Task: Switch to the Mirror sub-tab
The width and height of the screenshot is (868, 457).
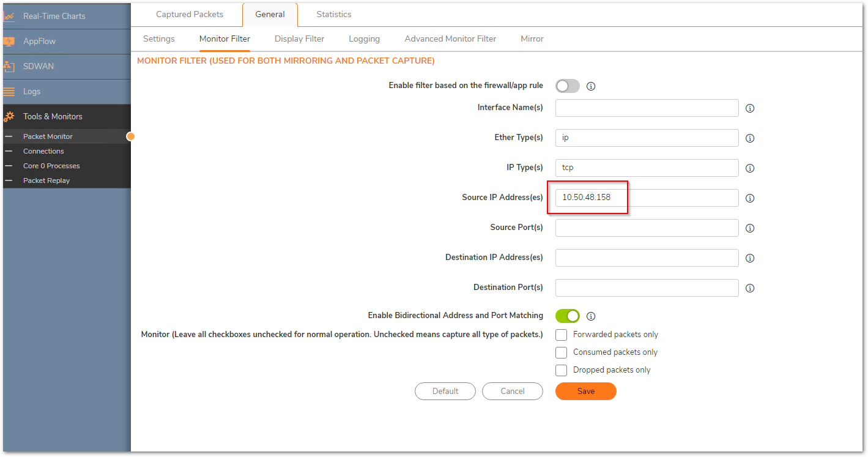Action: pos(532,39)
